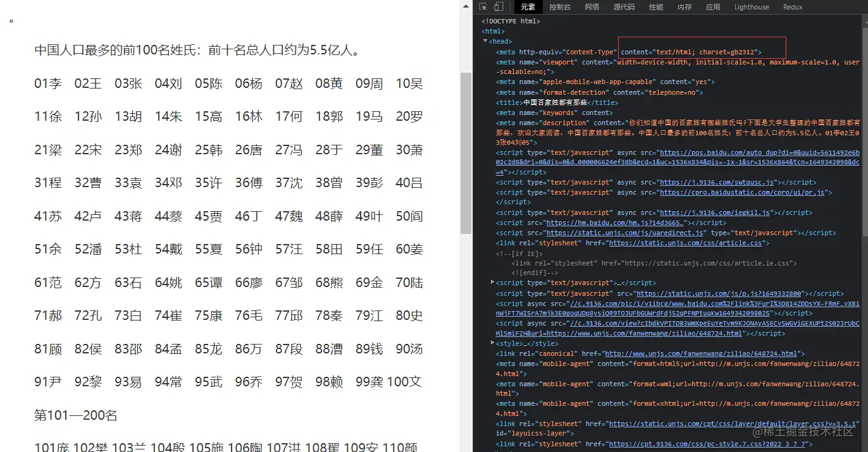Click surname entry 48薛
Viewport: 868px width, 452px height.
[329, 216]
